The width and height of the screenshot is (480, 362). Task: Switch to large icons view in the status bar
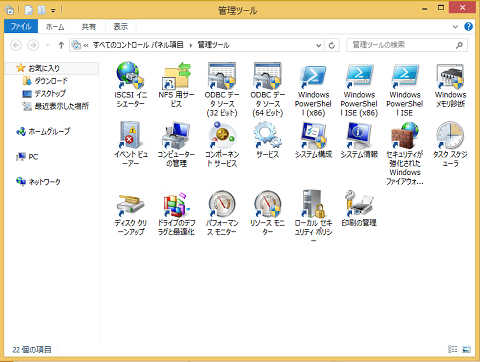[x=466, y=349]
